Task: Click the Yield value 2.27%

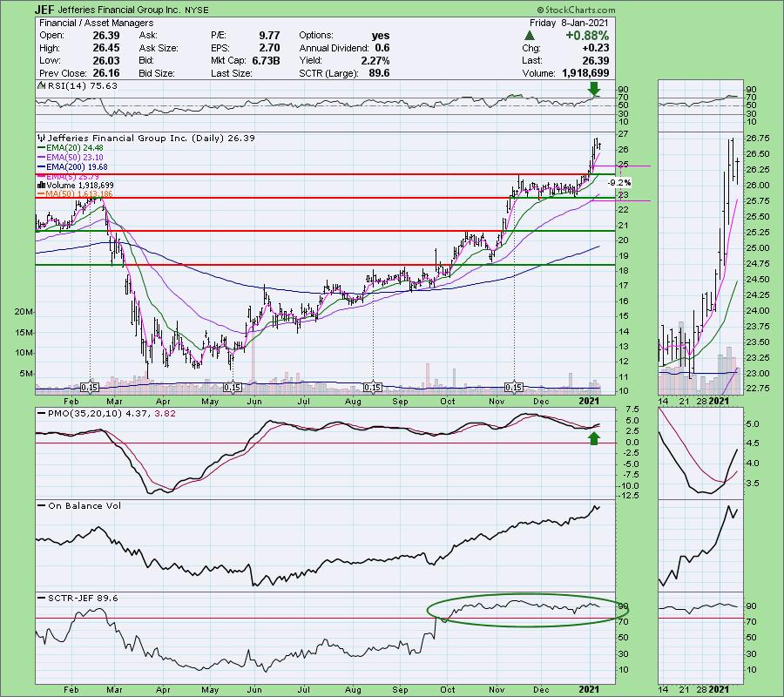Action: [375, 60]
